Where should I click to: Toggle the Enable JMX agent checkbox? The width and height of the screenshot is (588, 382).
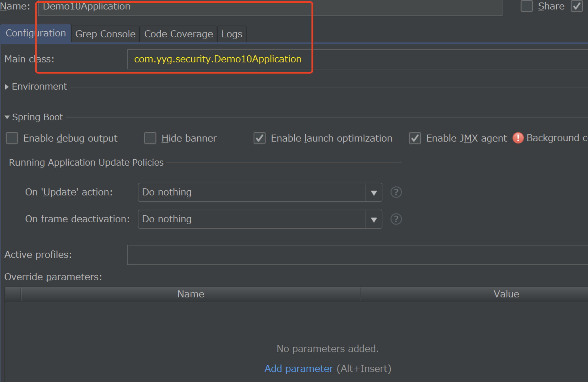pos(415,138)
